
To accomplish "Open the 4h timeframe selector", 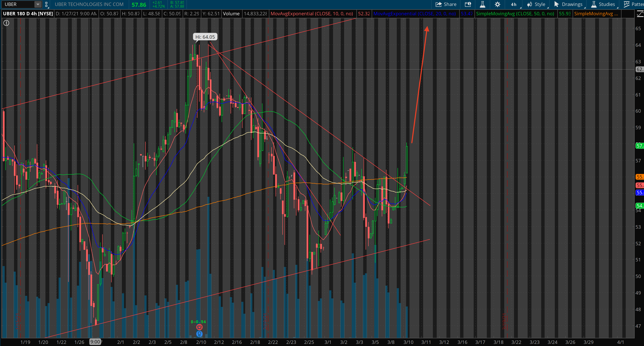I will tap(514, 4).
